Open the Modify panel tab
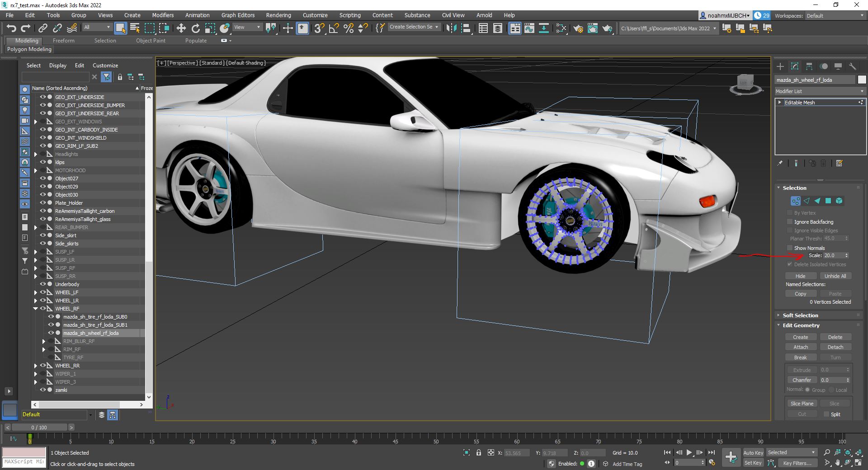Image resolution: width=868 pixels, height=470 pixels. coord(795,66)
